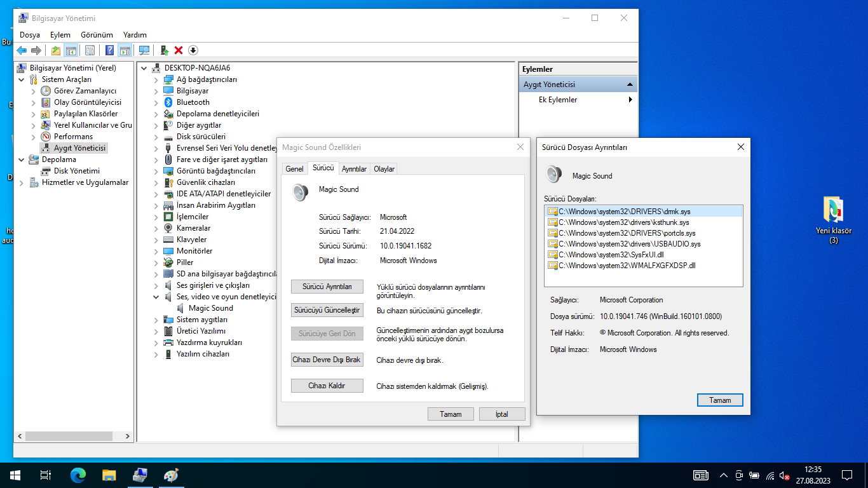Expand the Bluetooth device category
Image resolution: width=868 pixels, height=488 pixels.
point(156,102)
